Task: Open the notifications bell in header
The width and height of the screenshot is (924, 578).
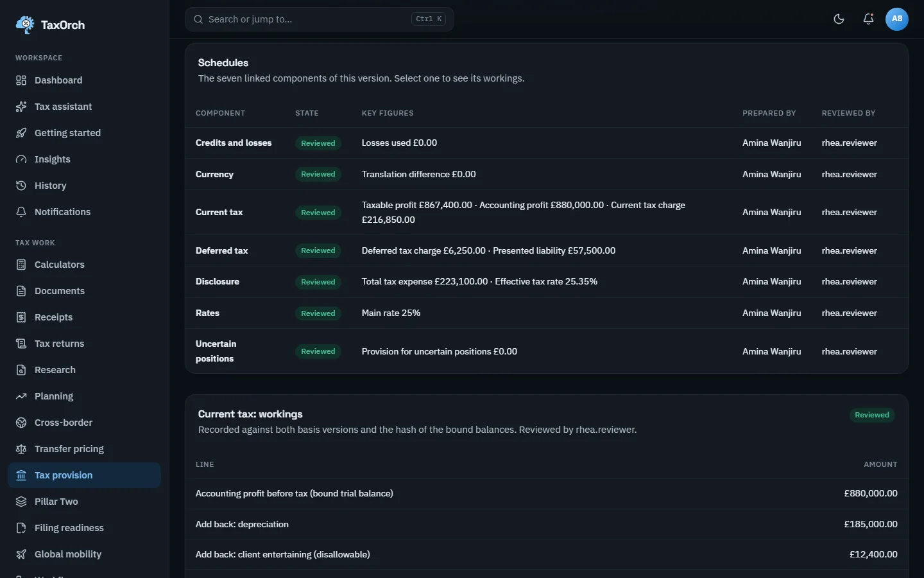Action: [868, 19]
